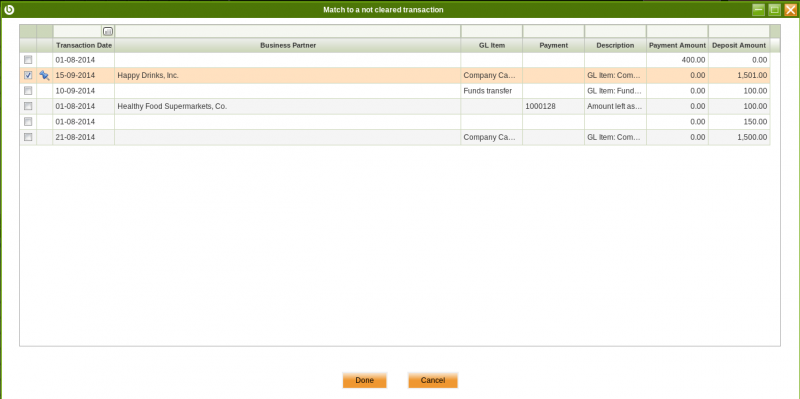Select the Happy Drinks, Inc. cell
The height and width of the screenshot is (399, 800).
coord(288,76)
